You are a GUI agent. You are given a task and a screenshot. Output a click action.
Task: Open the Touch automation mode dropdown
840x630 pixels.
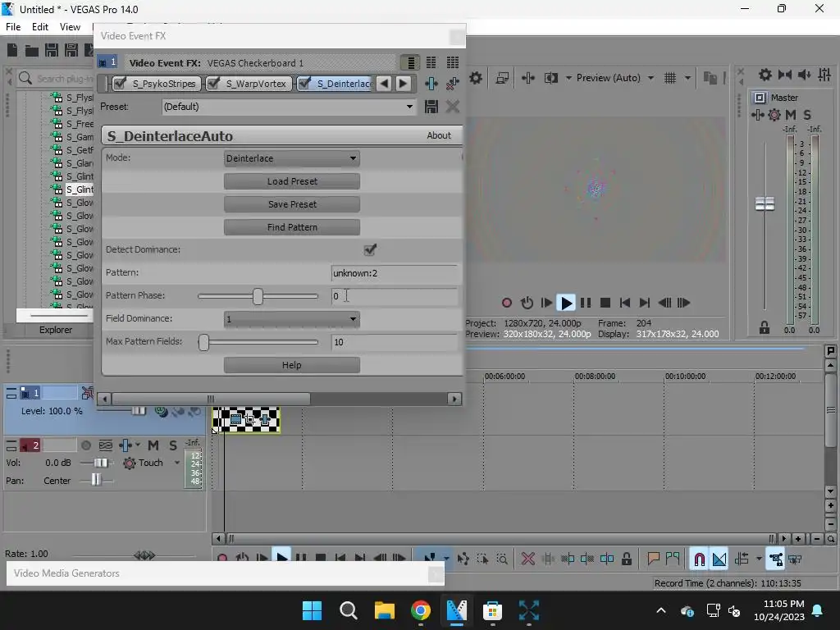click(152, 463)
